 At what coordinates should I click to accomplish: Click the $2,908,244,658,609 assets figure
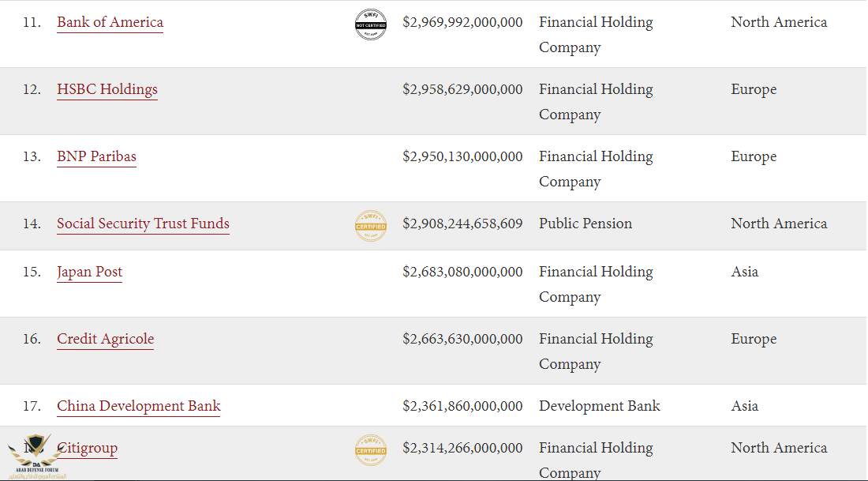(x=462, y=224)
